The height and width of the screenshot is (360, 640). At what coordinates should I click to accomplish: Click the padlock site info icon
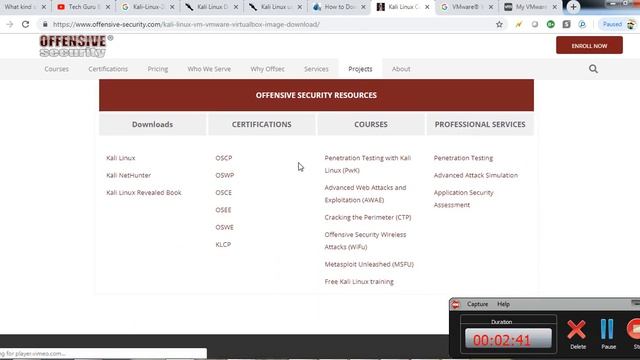coord(45,24)
